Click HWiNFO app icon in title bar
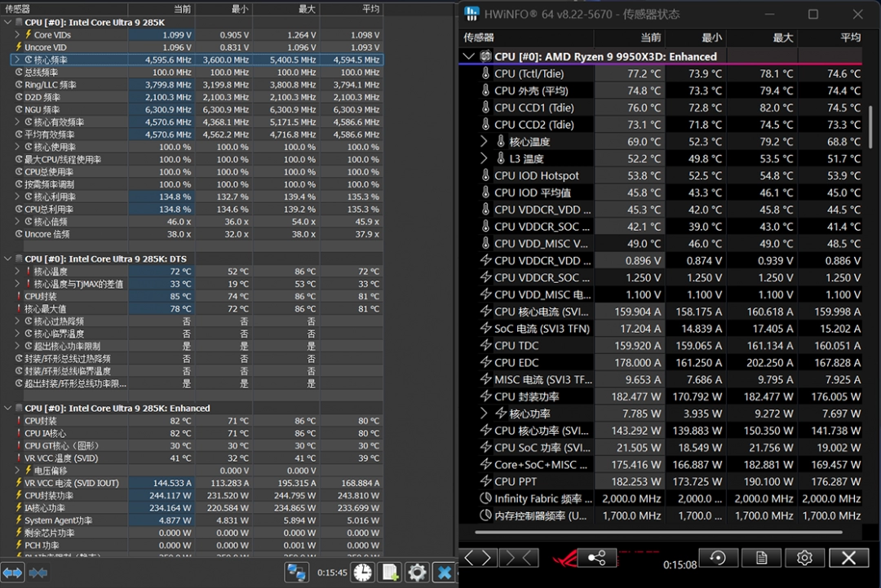The width and height of the screenshot is (881, 588). [x=472, y=14]
